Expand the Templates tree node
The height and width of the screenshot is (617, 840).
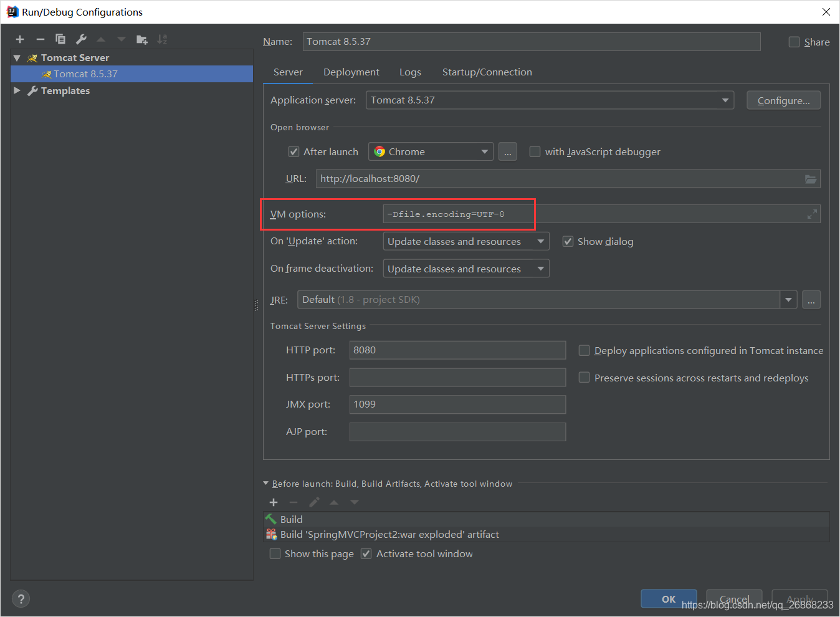point(17,91)
